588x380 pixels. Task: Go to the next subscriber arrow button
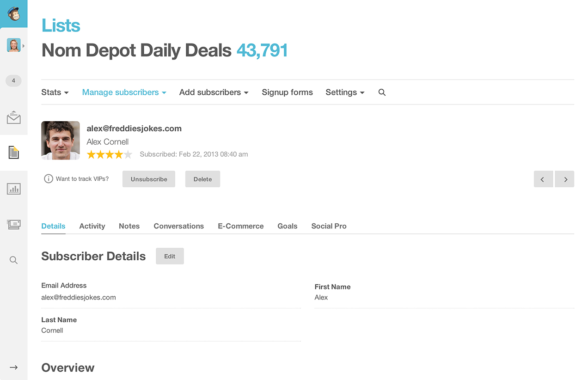point(565,179)
